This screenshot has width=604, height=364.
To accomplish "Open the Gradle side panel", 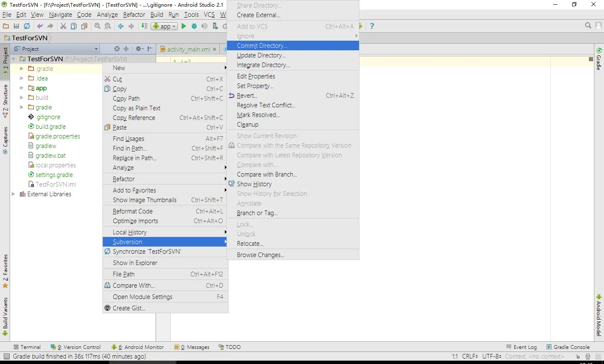I will coord(599,59).
